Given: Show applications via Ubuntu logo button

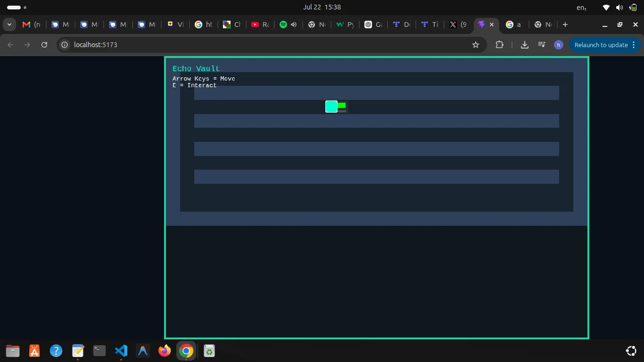Looking at the screenshot, I should click(x=631, y=351).
